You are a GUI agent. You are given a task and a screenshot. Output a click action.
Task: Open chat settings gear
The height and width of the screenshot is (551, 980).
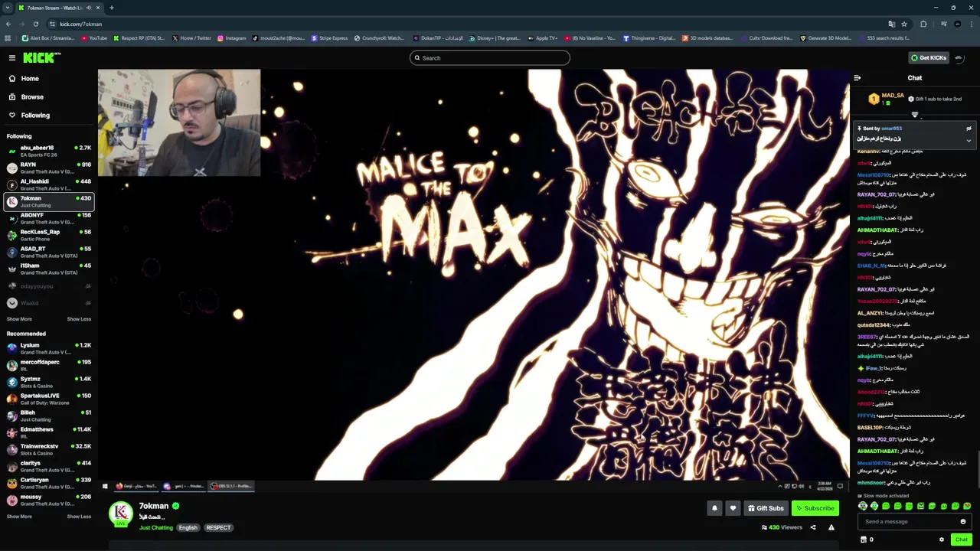[942, 540]
